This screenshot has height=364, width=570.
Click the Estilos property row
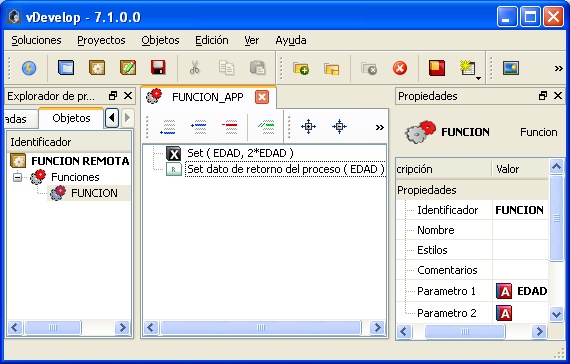472,250
